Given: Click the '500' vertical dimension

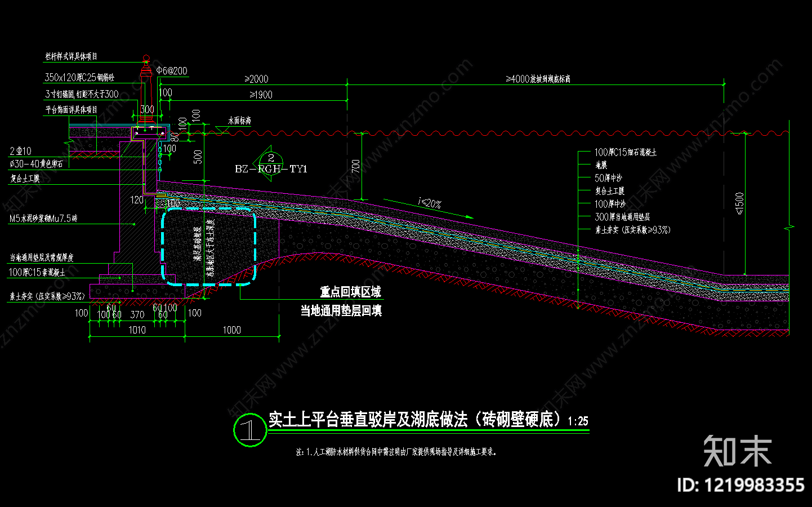Looking at the screenshot, I should click(x=198, y=157).
